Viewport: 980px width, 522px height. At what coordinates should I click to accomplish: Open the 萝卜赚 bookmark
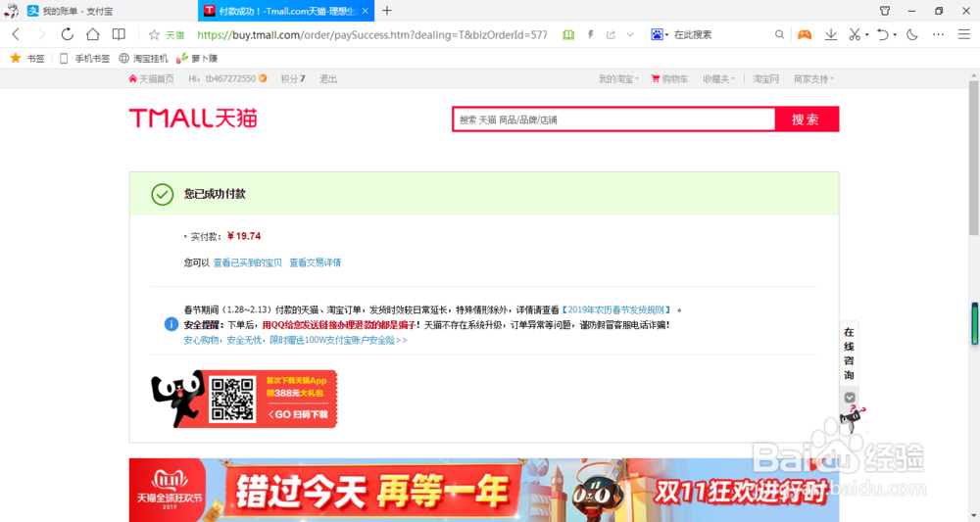click(x=197, y=58)
